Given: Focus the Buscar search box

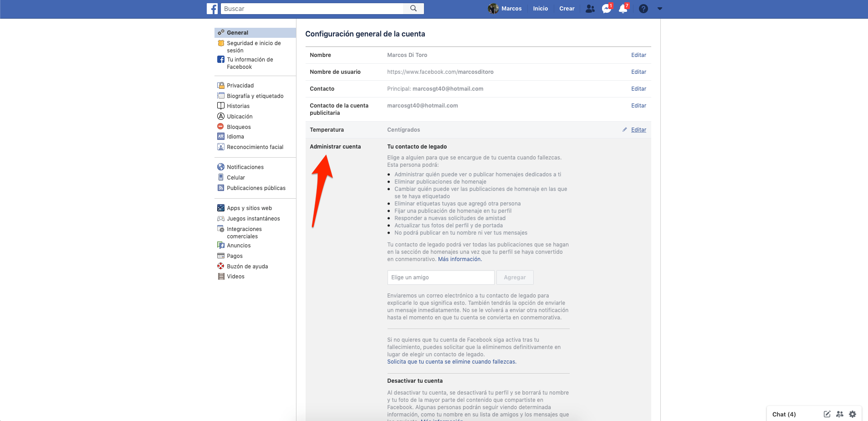Looking at the screenshot, I should click(x=312, y=9).
